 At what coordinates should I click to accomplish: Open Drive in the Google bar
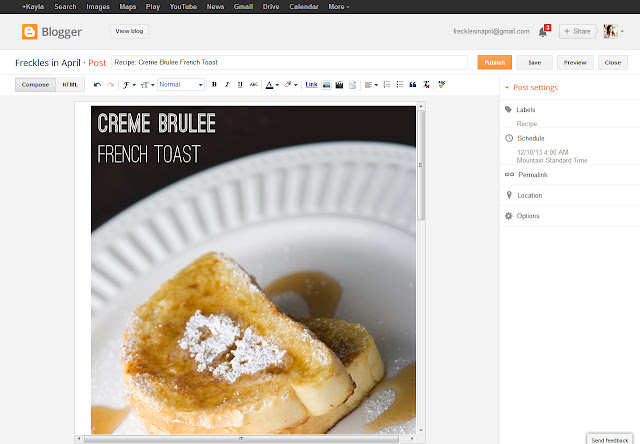(271, 7)
